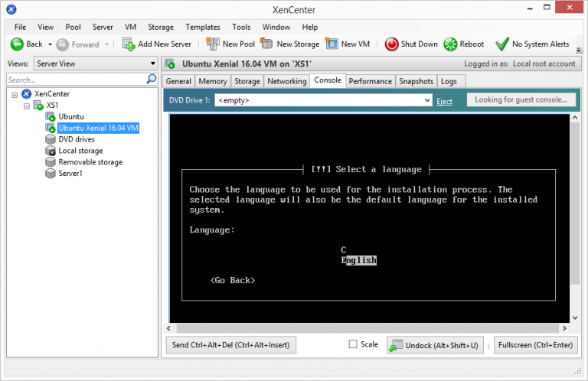Click the Add New Server icon
This screenshot has width=588, height=381.
(129, 44)
